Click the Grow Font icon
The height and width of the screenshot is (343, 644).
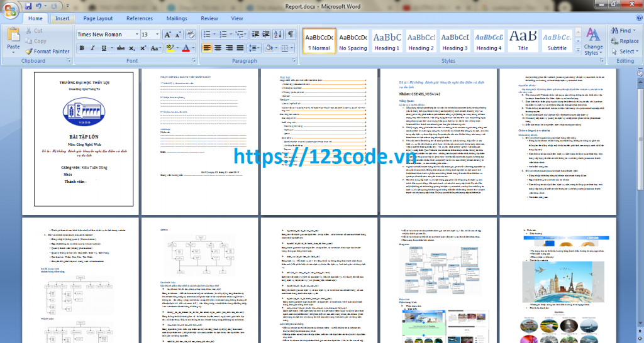[168, 35]
